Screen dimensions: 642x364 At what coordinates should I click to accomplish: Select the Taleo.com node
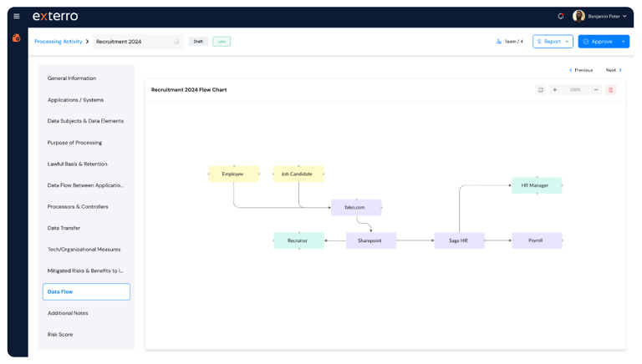tap(356, 207)
